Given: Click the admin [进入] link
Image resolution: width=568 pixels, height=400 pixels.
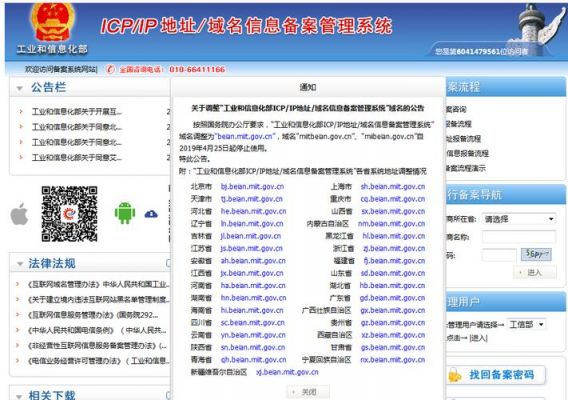Looking at the screenshot, I should [479, 338].
